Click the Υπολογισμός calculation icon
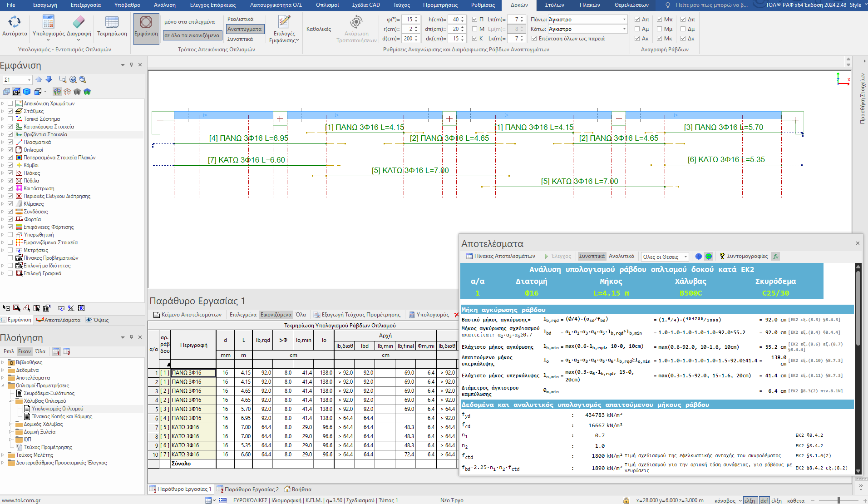868x504 pixels. click(48, 22)
